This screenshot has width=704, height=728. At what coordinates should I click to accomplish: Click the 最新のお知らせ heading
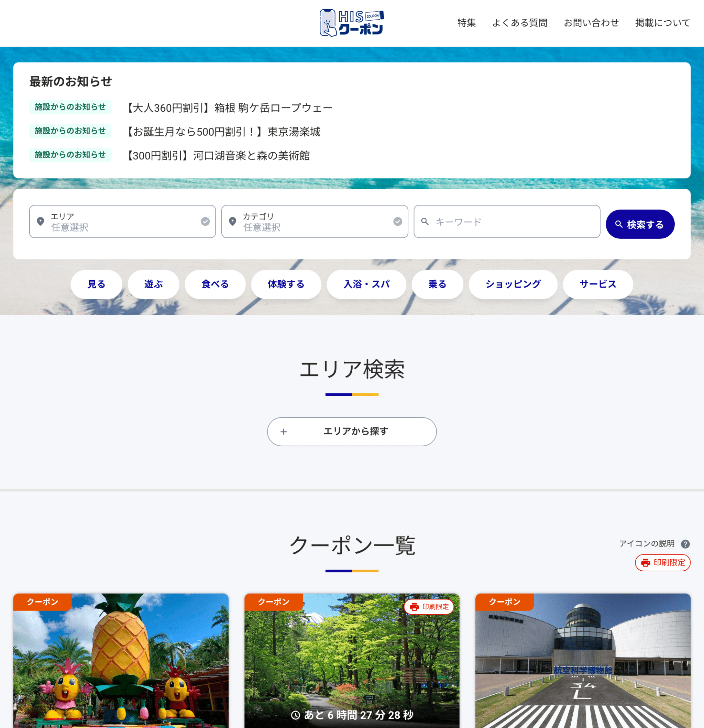pyautogui.click(x=70, y=82)
